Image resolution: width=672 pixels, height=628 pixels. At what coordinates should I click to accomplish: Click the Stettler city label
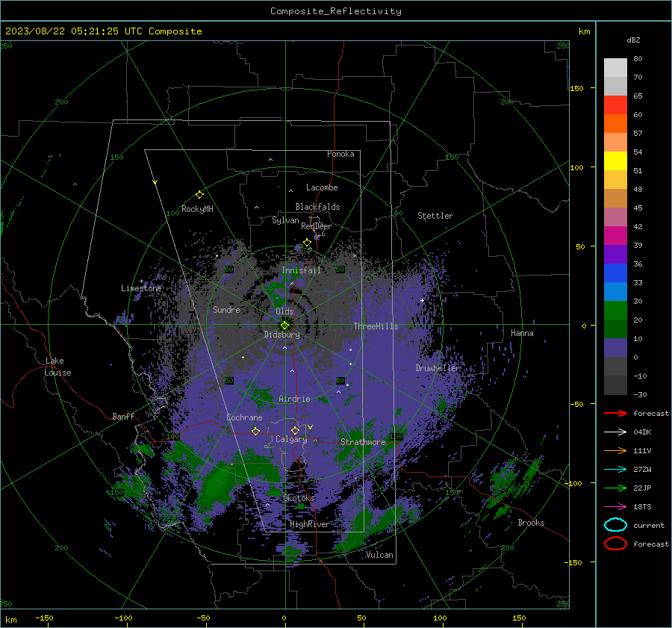pyautogui.click(x=435, y=216)
